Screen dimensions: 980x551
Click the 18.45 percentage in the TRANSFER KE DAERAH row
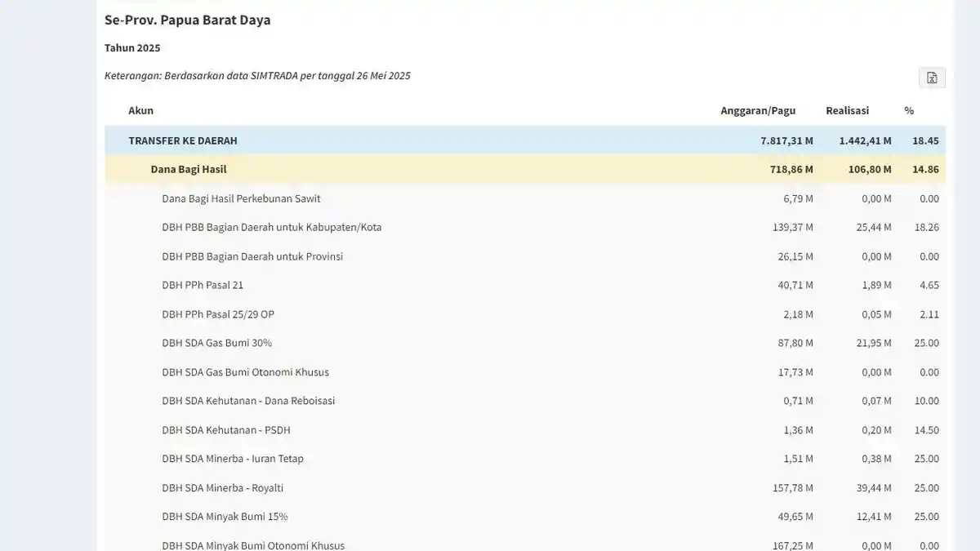coord(925,140)
